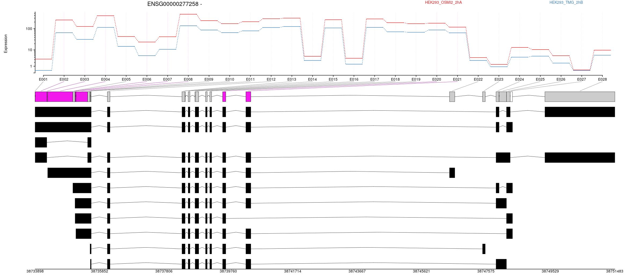The width and height of the screenshot is (644, 276).
Task: Click exon label E009
Action: coord(209,79)
